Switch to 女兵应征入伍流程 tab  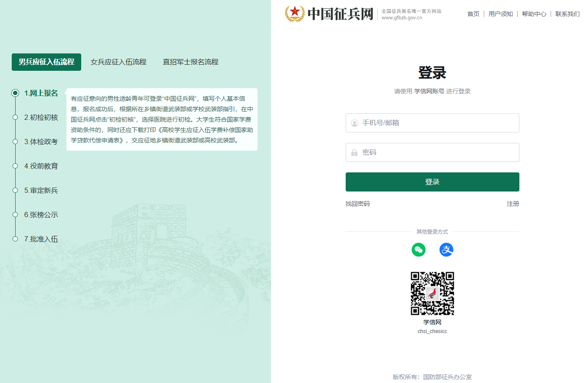119,62
